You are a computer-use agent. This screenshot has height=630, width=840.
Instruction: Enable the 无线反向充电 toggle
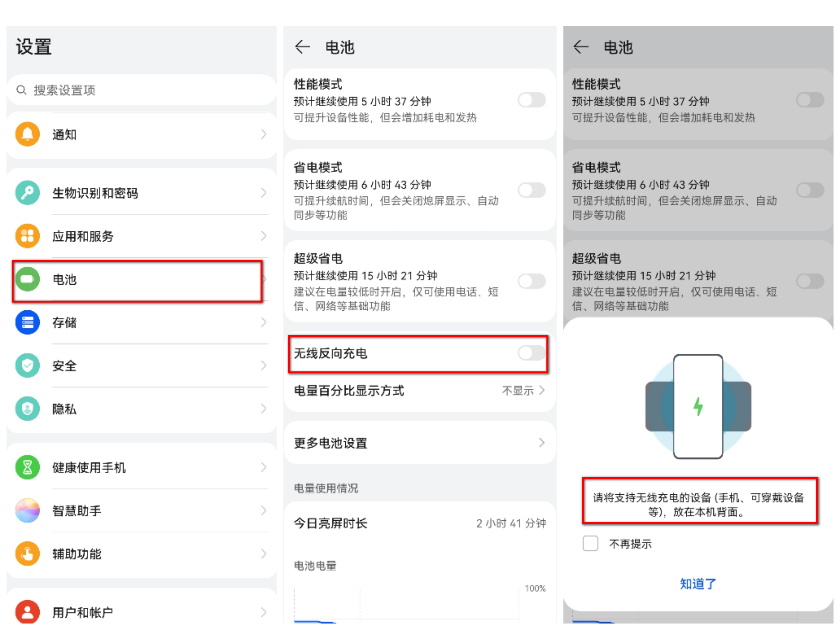[x=530, y=353]
